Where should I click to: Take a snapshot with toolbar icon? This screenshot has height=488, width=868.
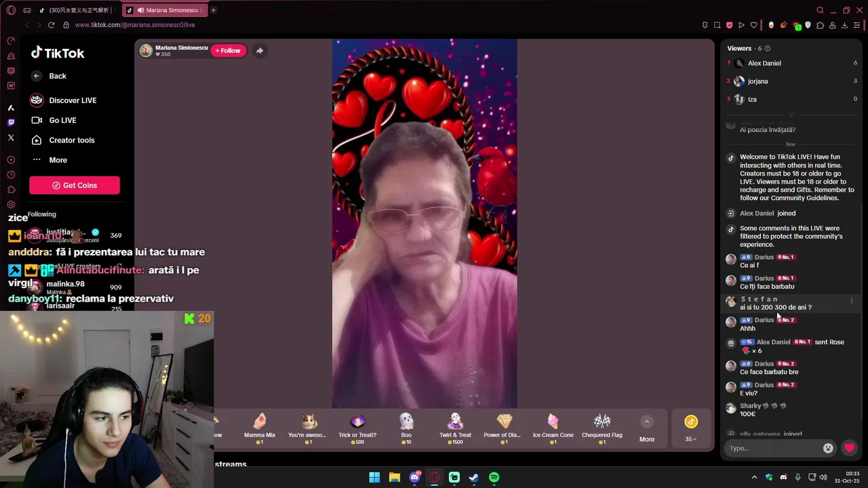click(x=717, y=25)
